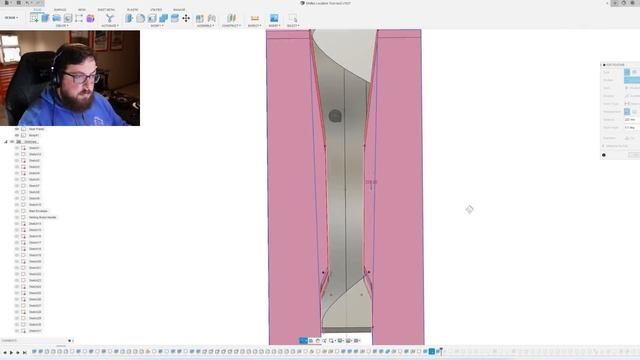Viewport: 640px width, 360px height.
Task: Click the Orbit icon in navigation bar
Action: pos(303,340)
